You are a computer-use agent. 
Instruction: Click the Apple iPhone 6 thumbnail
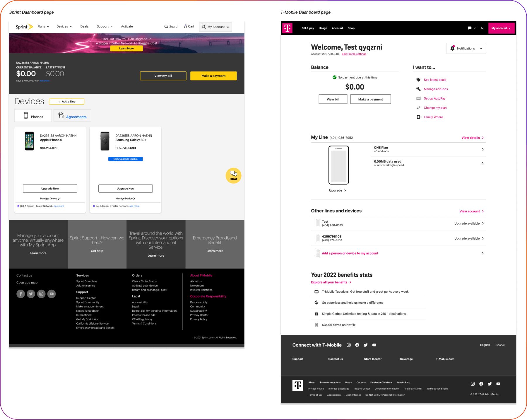coord(29,141)
